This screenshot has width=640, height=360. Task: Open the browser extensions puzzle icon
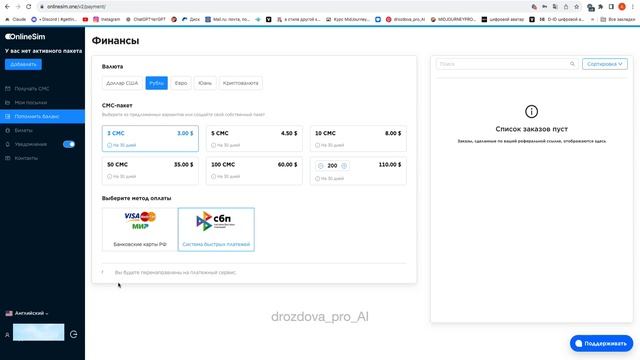point(601,7)
